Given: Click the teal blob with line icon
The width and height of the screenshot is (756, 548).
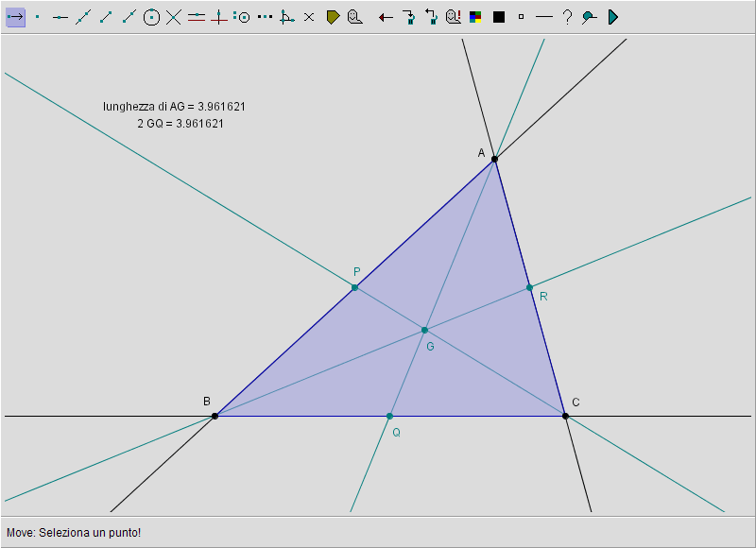Looking at the screenshot, I should 589,17.
